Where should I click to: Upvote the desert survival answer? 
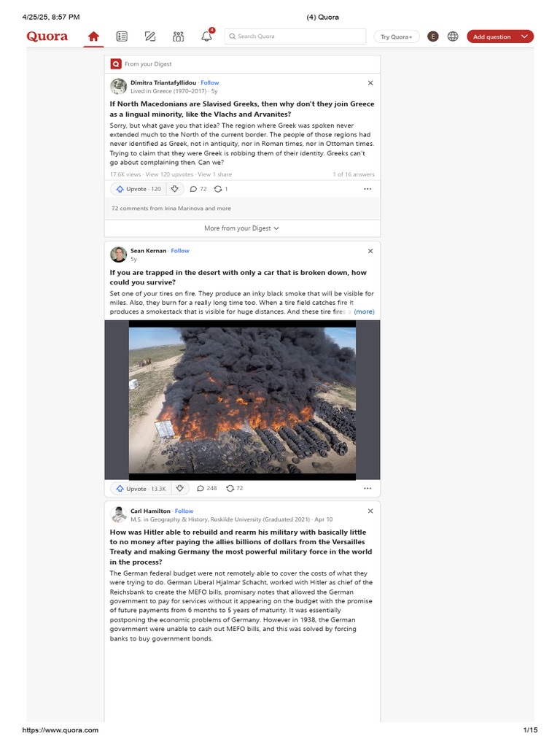click(141, 489)
